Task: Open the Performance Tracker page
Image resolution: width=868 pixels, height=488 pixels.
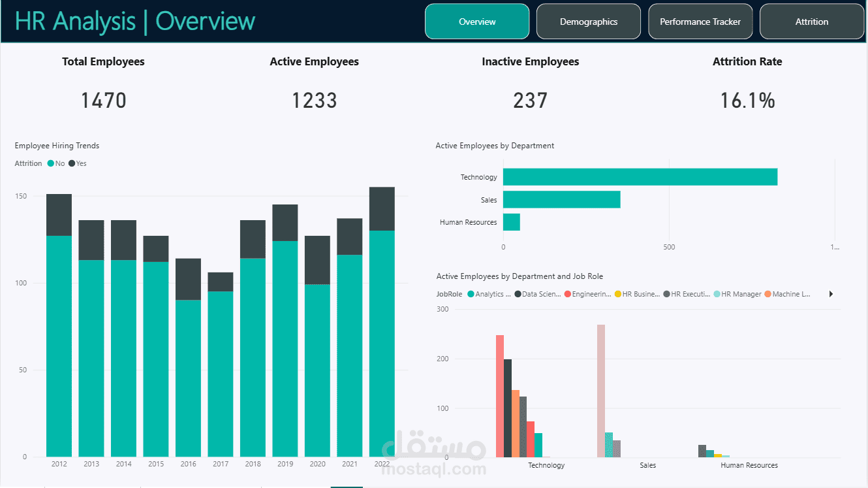Action: point(700,21)
